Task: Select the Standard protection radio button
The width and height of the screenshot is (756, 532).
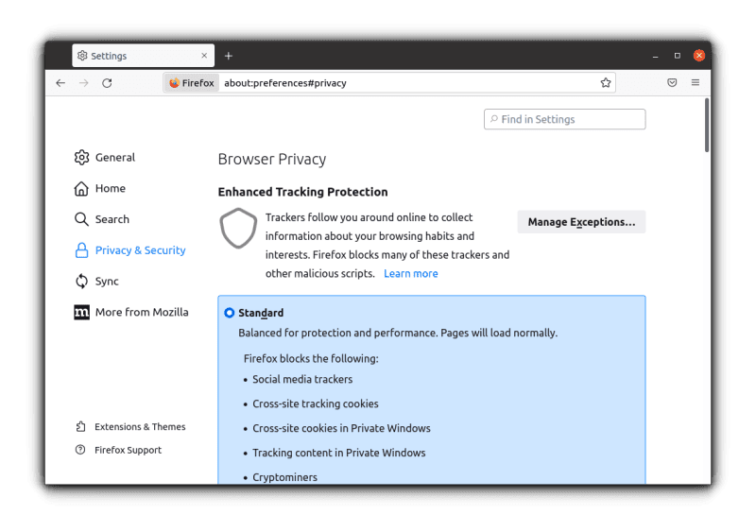Action: click(x=230, y=313)
